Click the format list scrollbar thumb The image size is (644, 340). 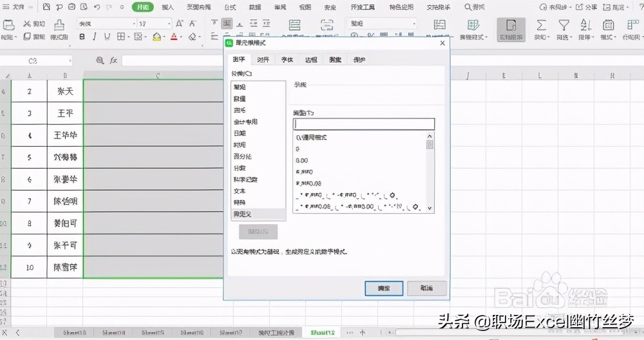coord(430,144)
